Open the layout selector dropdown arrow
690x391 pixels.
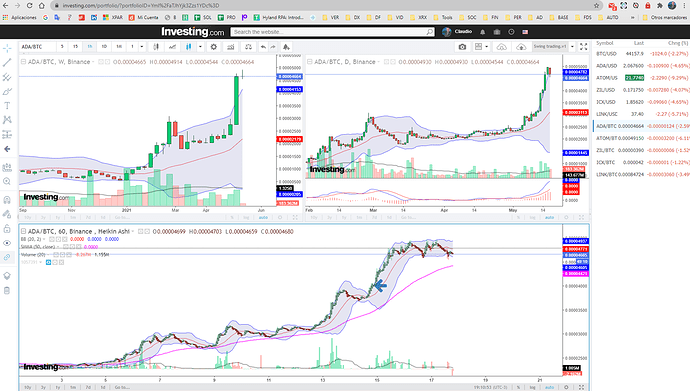[487, 47]
